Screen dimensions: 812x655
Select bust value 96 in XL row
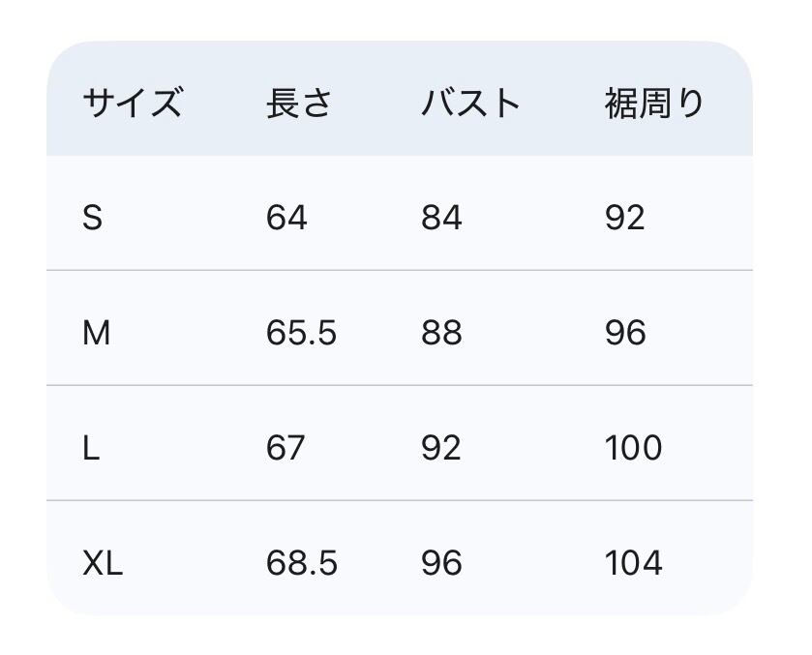coord(441,563)
